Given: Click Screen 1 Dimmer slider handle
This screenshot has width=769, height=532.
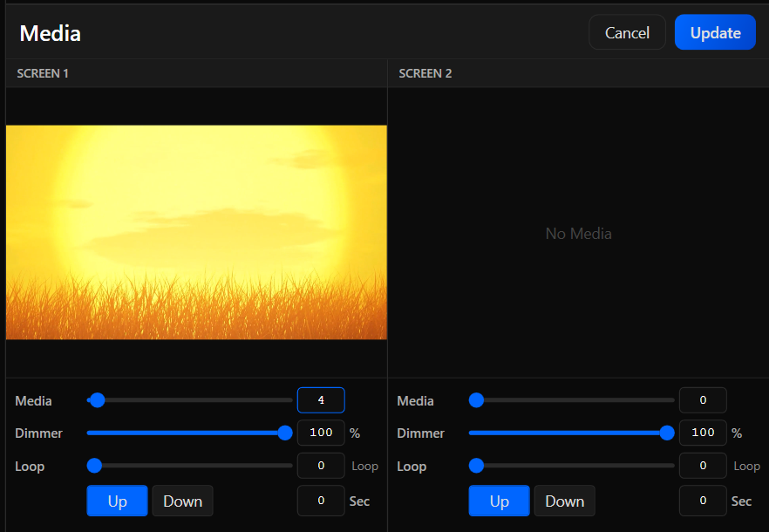Looking at the screenshot, I should coord(284,433).
